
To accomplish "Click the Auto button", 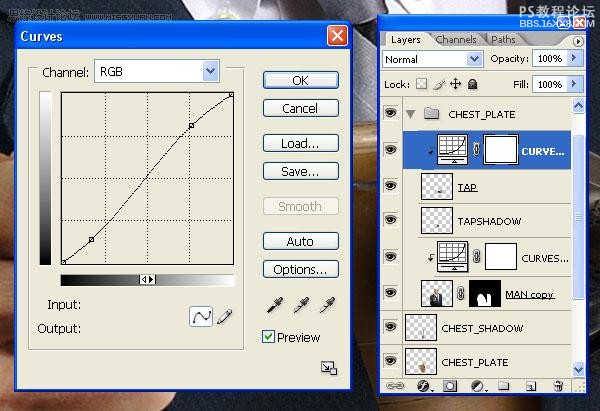I will tap(301, 241).
